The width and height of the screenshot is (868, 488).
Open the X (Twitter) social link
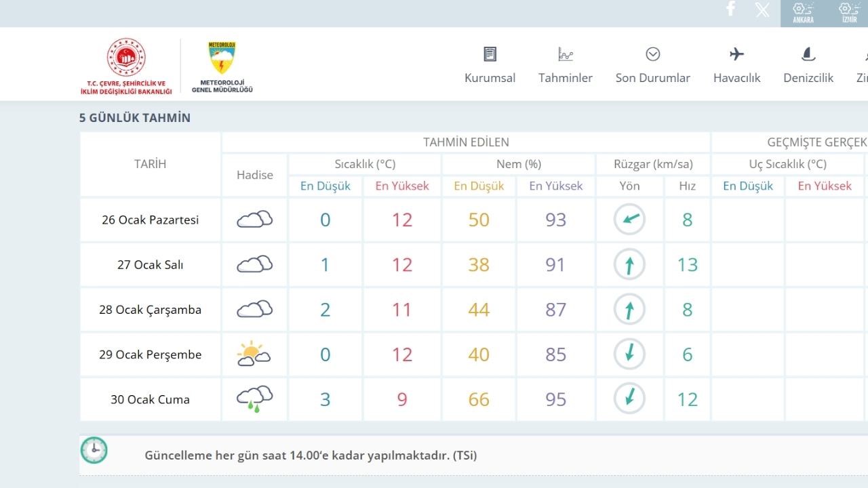[x=762, y=10]
